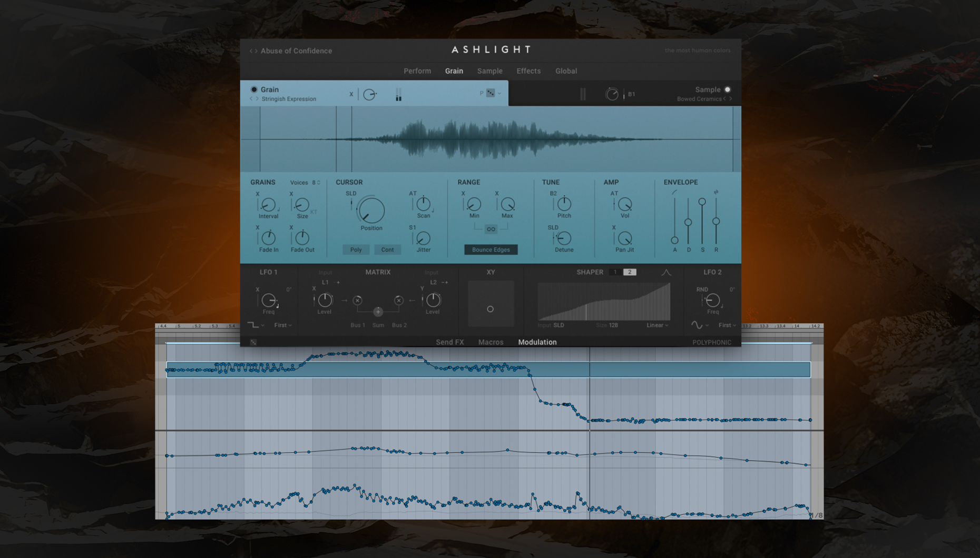Click the Fade In knob
The height and width of the screenshot is (558, 980).
pyautogui.click(x=268, y=238)
